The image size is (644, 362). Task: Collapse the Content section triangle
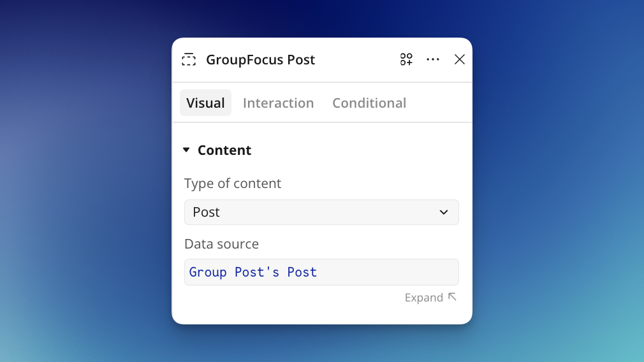point(186,150)
